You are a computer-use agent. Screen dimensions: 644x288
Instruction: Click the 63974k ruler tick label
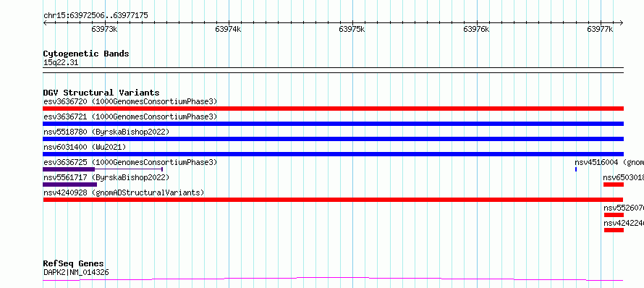point(229,29)
